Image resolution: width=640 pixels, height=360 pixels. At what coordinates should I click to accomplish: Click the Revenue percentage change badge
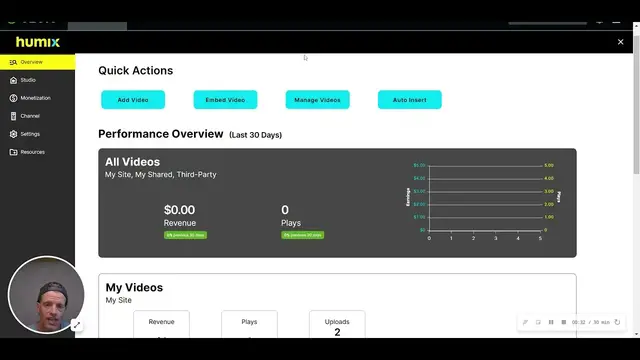185,235
